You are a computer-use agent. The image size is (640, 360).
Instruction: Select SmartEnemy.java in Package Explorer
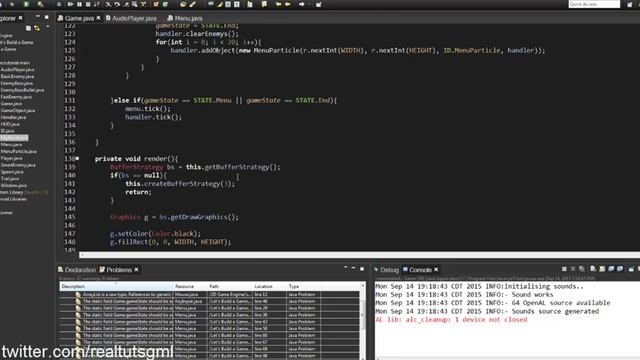tap(18, 165)
